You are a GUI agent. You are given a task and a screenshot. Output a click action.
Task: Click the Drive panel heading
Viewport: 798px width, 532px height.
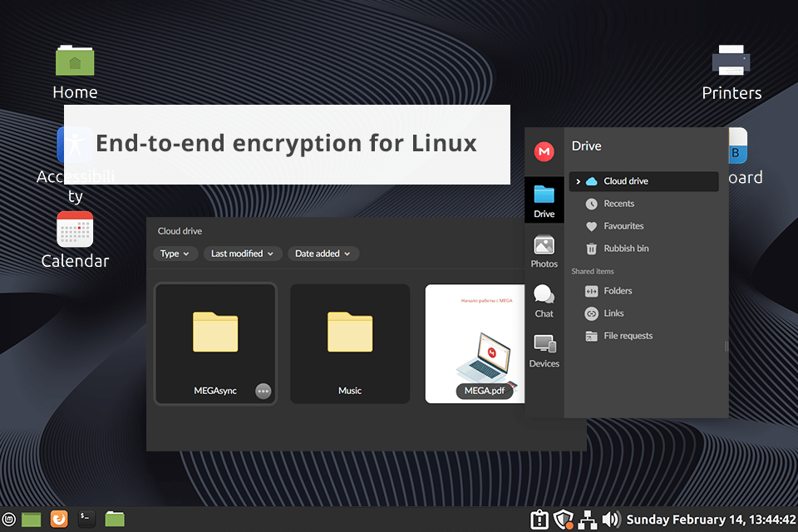(x=586, y=146)
